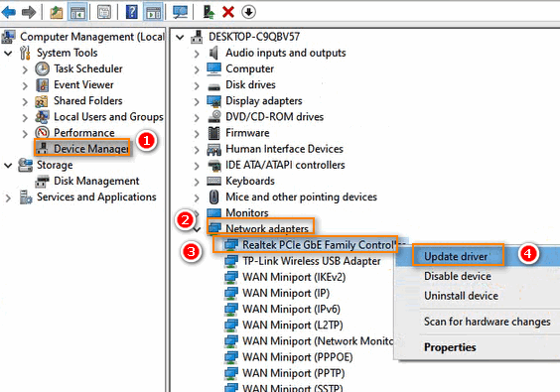This screenshot has width=560, height=392.
Task: Click the Scan for hardware monitor icon
Action: 180,12
